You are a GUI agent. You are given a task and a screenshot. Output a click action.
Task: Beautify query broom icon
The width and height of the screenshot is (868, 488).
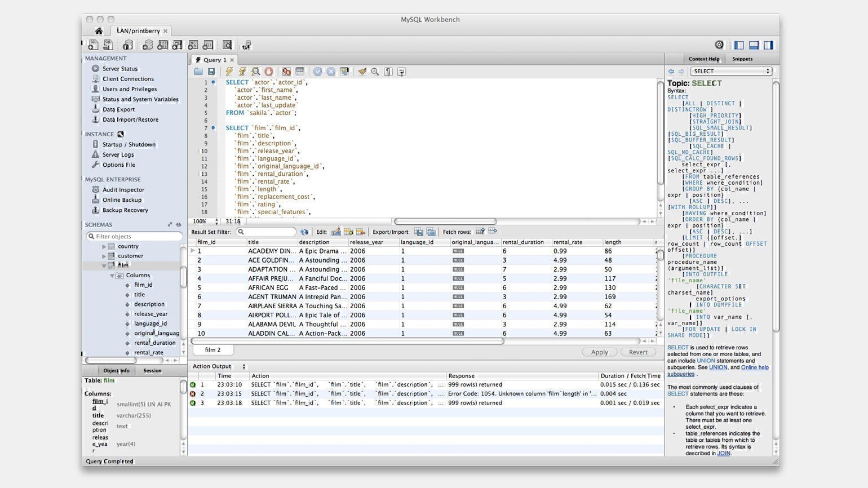click(362, 72)
